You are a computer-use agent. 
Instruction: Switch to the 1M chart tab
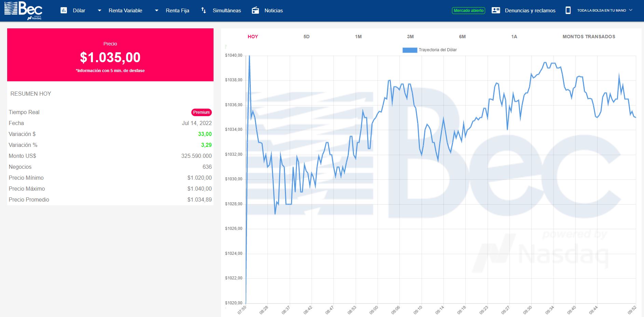[x=358, y=37]
